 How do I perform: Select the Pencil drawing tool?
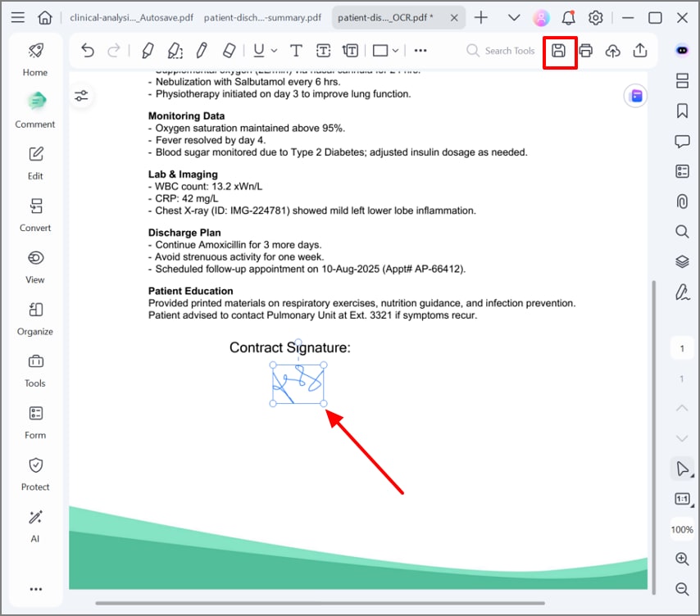[202, 51]
